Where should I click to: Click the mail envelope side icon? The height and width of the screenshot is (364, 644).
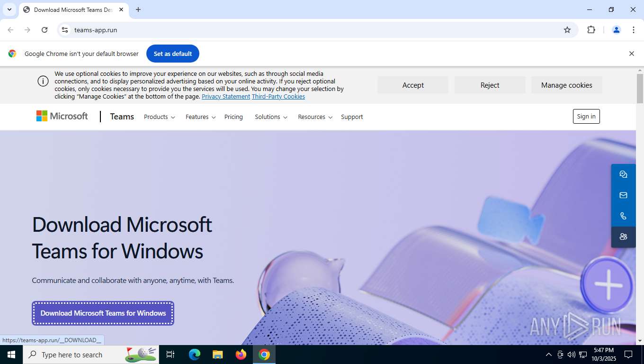pos(623,195)
